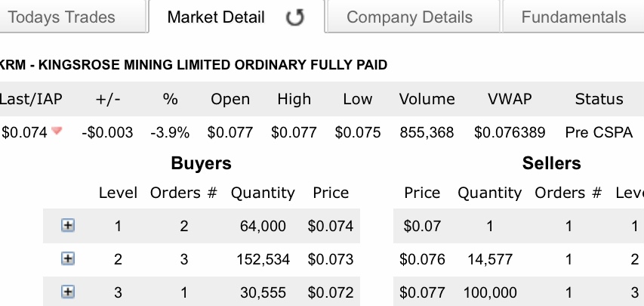The width and height of the screenshot is (644, 306).
Task: Click the red down-arrow price indicator
Action: pyautogui.click(x=57, y=131)
